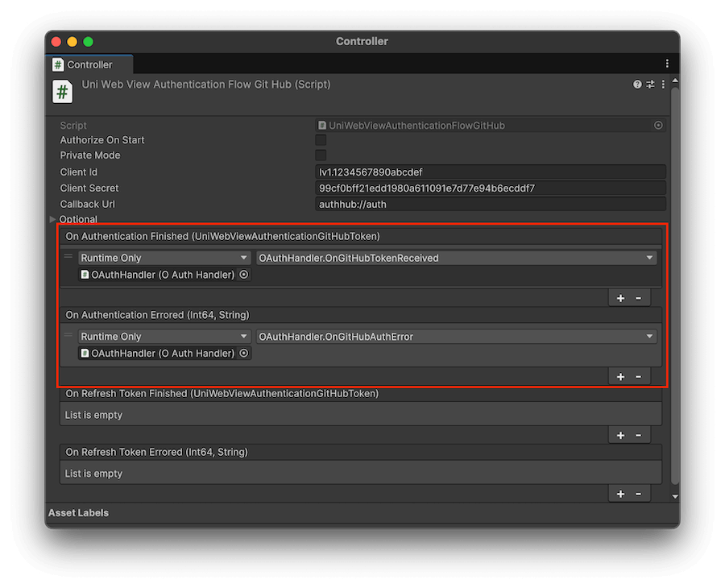Open object picker for OnGitHubTokenReceived's OAuthHandler target
Screen dimensions: 725x588
click(x=244, y=275)
